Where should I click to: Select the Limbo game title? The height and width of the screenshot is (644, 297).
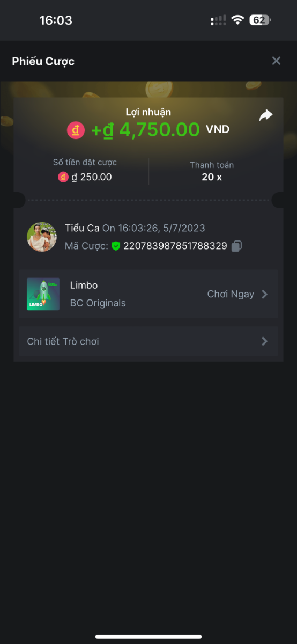84,285
